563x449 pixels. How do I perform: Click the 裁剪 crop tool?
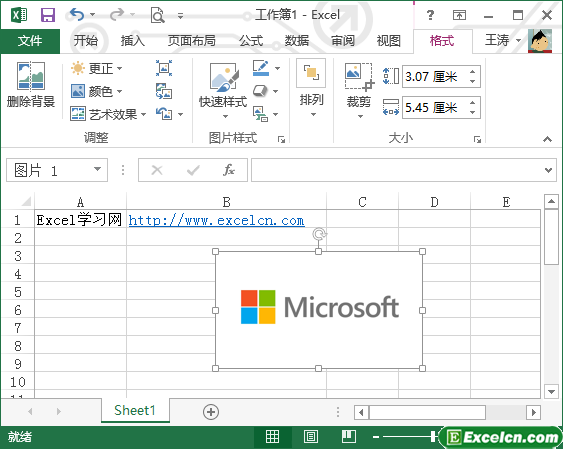(x=359, y=91)
